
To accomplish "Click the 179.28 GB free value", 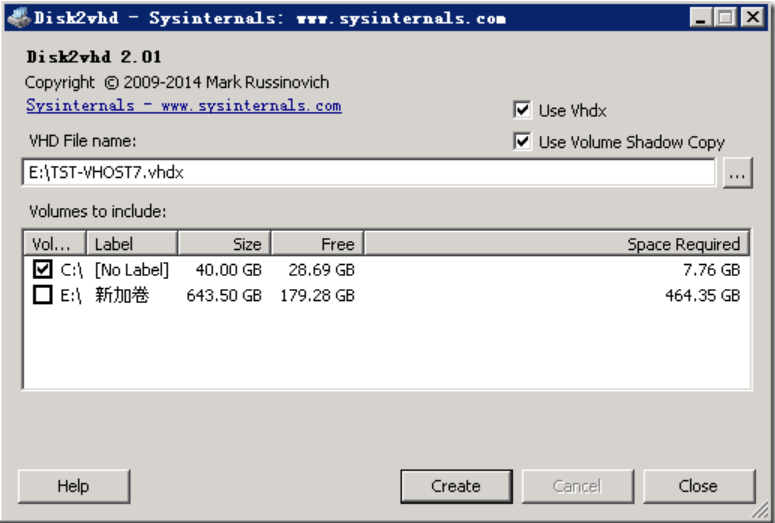I will pyautogui.click(x=317, y=296).
